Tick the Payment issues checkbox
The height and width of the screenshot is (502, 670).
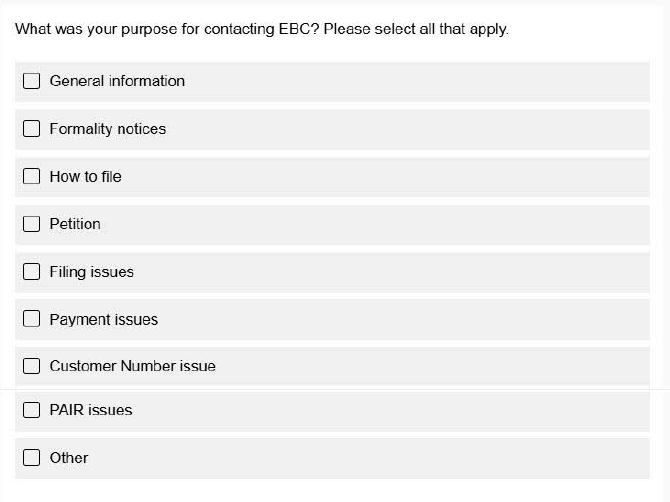32,320
